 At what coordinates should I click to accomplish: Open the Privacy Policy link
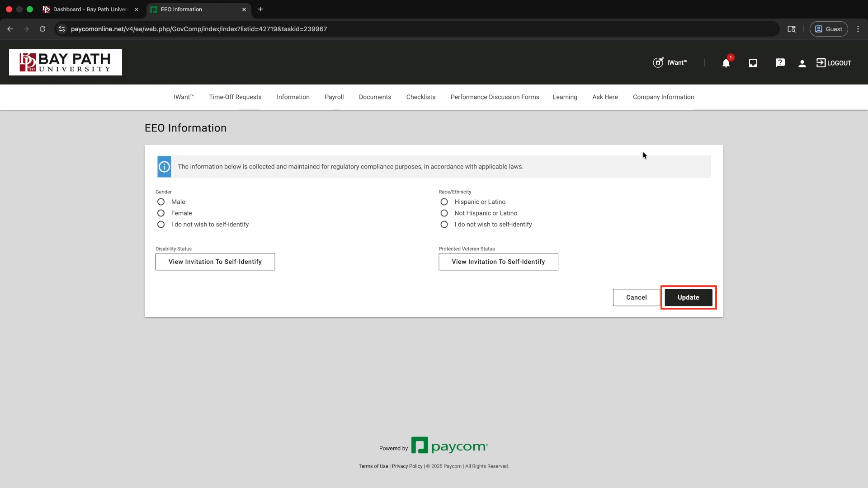[407, 466]
